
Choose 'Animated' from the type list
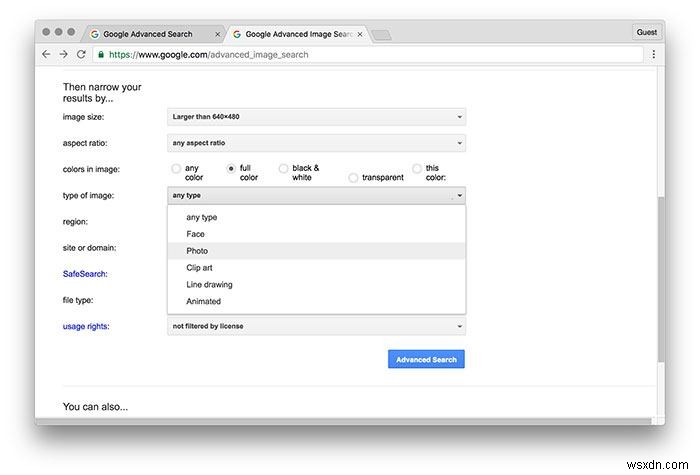[x=317, y=302]
